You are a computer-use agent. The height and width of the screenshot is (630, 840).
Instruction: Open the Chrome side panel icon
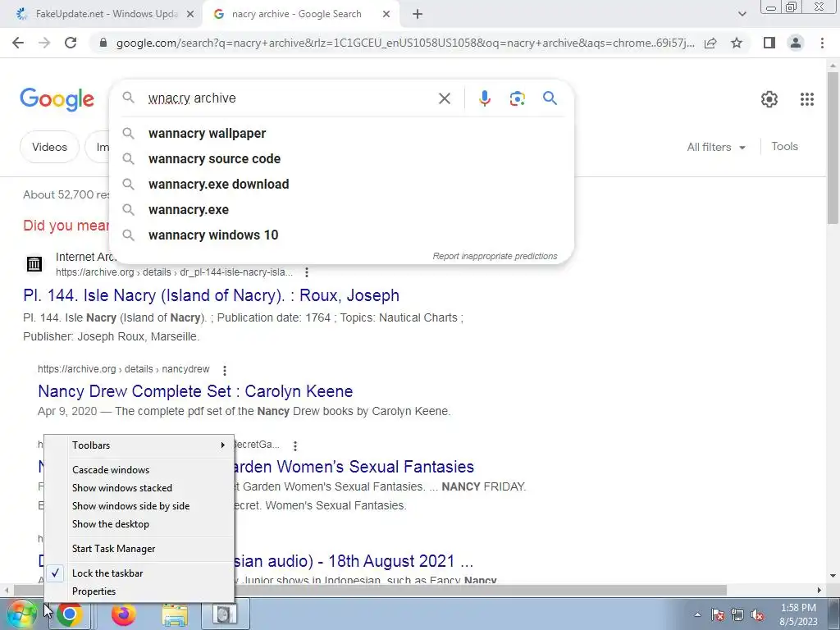[769, 43]
